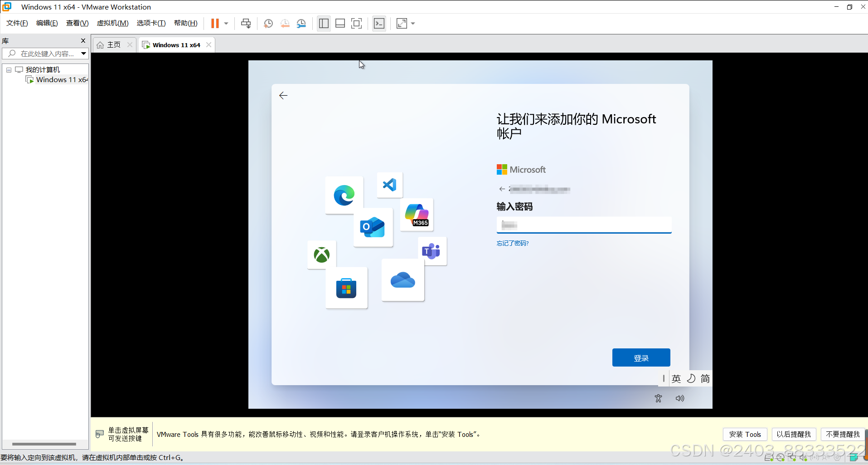The width and height of the screenshot is (868, 465).
Task: Open the power options dropdown arrow next to pause
Action: (x=226, y=24)
